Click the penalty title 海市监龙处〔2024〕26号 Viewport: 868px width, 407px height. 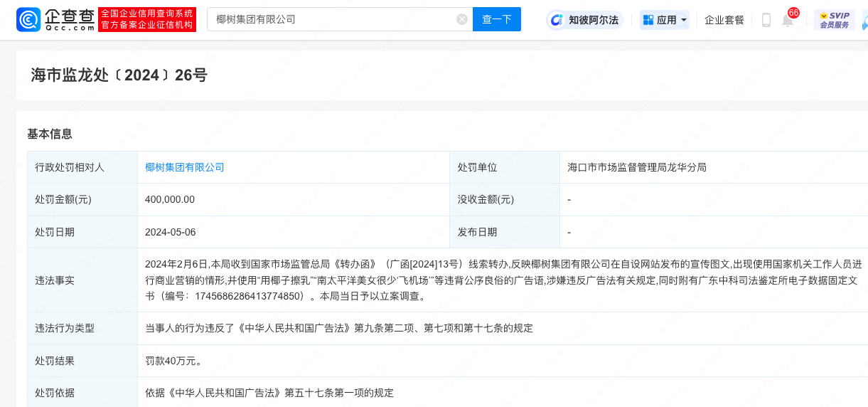pos(119,75)
